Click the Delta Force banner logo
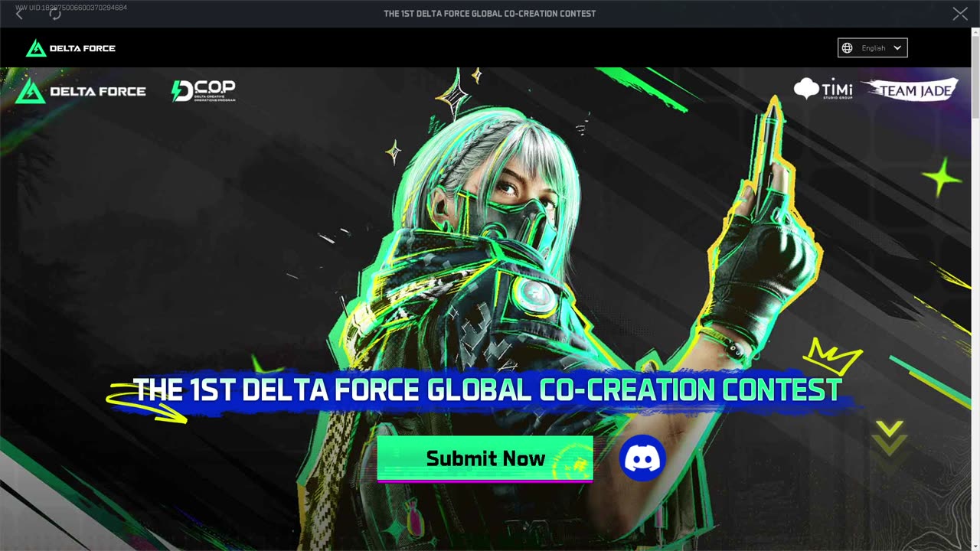Image resolution: width=980 pixels, height=551 pixels. pos(80,91)
